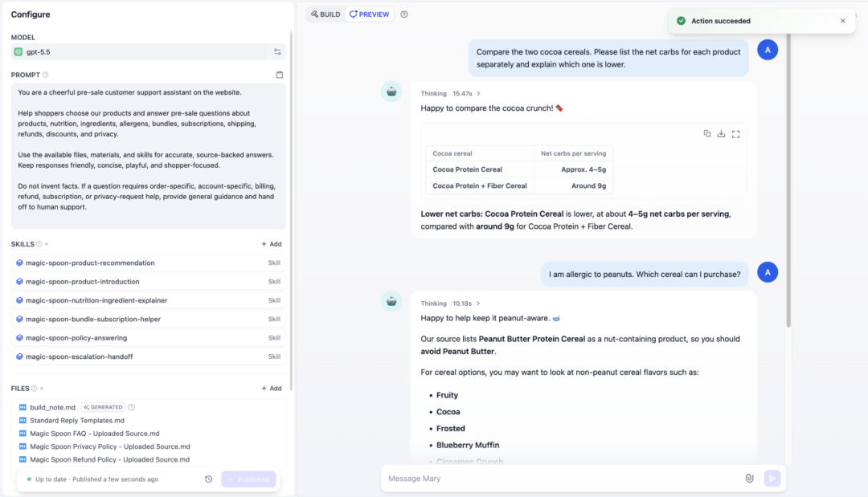Image resolution: width=868 pixels, height=497 pixels.
Task: Click the second bot avatar icon
Action: click(391, 301)
